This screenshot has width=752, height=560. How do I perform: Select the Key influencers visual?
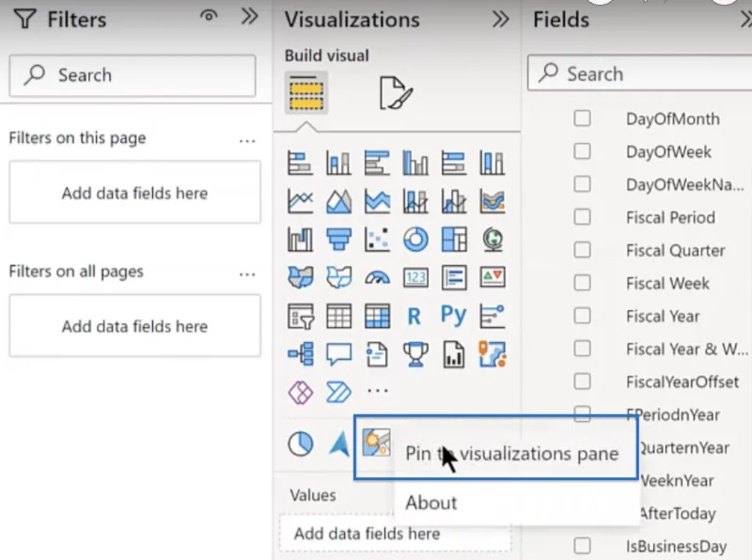pos(492,316)
